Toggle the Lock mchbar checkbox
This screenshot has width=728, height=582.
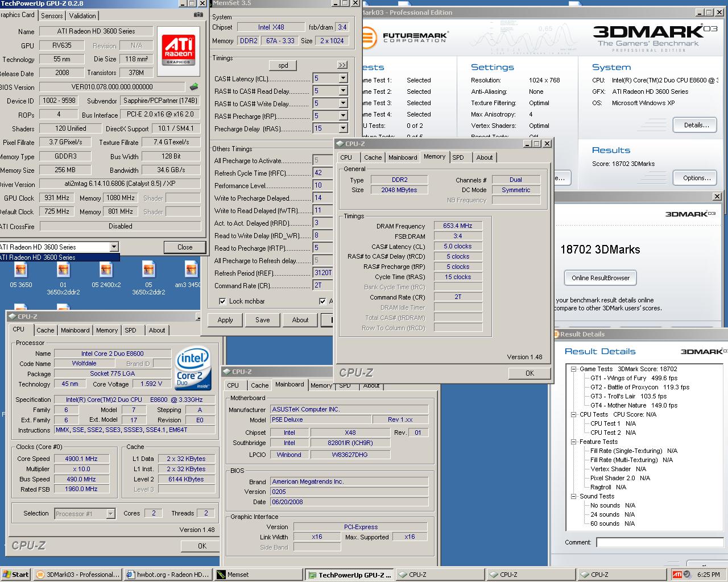pyautogui.click(x=222, y=301)
